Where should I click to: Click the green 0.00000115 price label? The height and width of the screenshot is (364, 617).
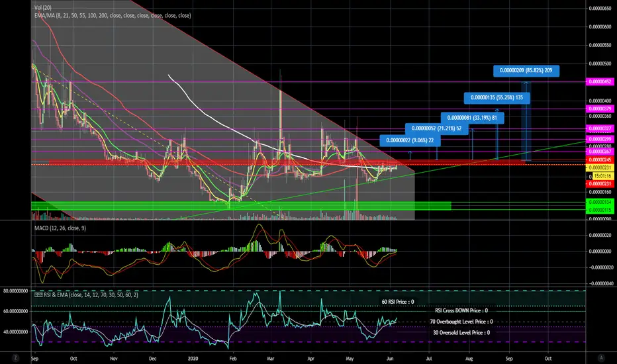click(600, 210)
